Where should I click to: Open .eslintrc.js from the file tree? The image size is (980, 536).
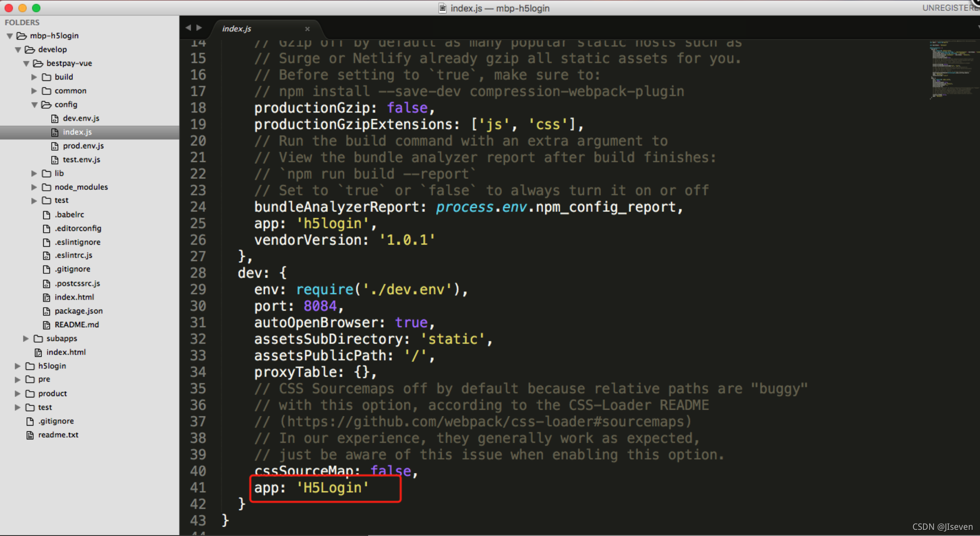[73, 255]
